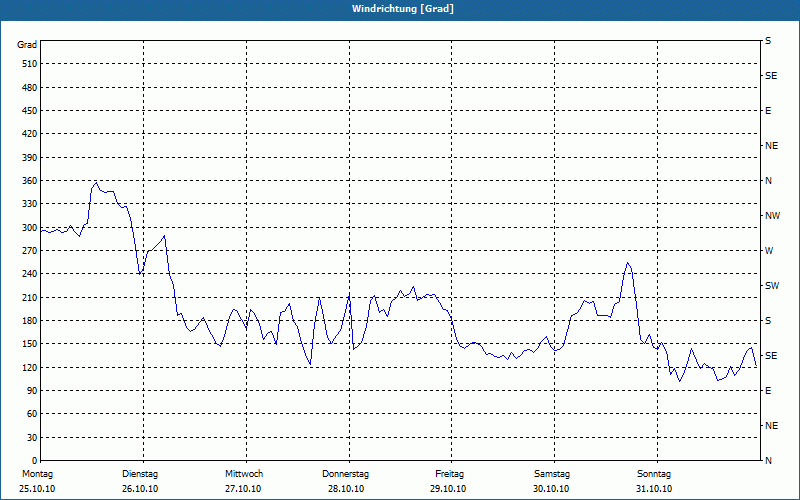Click the "Grad" axis unit label
Image resolution: width=800 pixels, height=500 pixels.
pyautogui.click(x=27, y=45)
